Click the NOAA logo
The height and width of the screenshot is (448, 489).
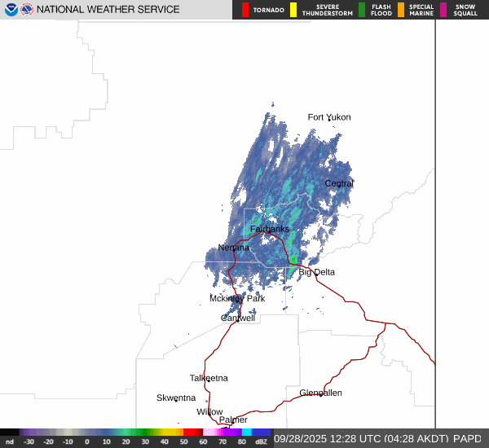11,10
